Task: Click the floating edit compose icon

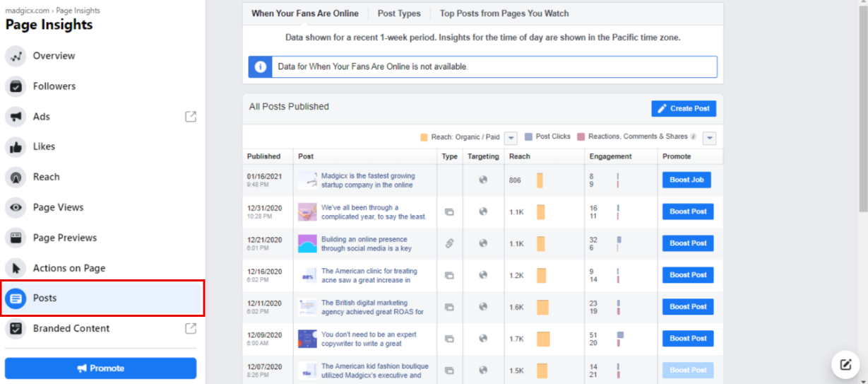Action: tap(845, 364)
